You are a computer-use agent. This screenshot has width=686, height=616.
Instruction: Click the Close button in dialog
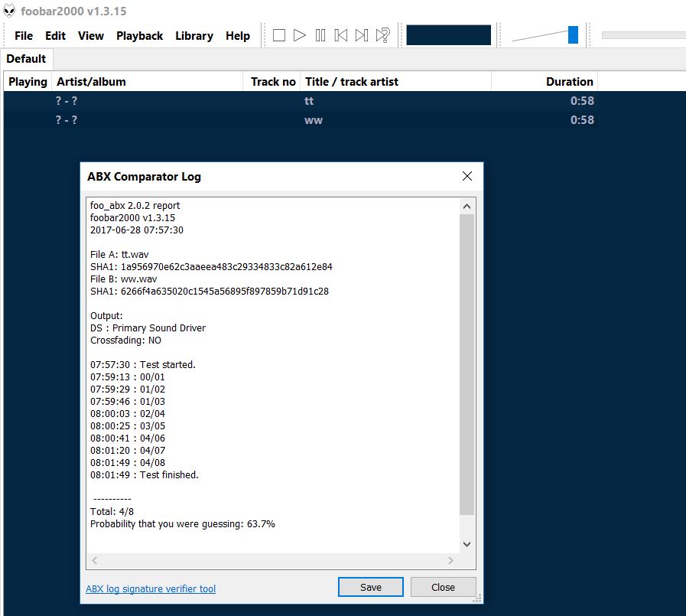click(x=444, y=587)
